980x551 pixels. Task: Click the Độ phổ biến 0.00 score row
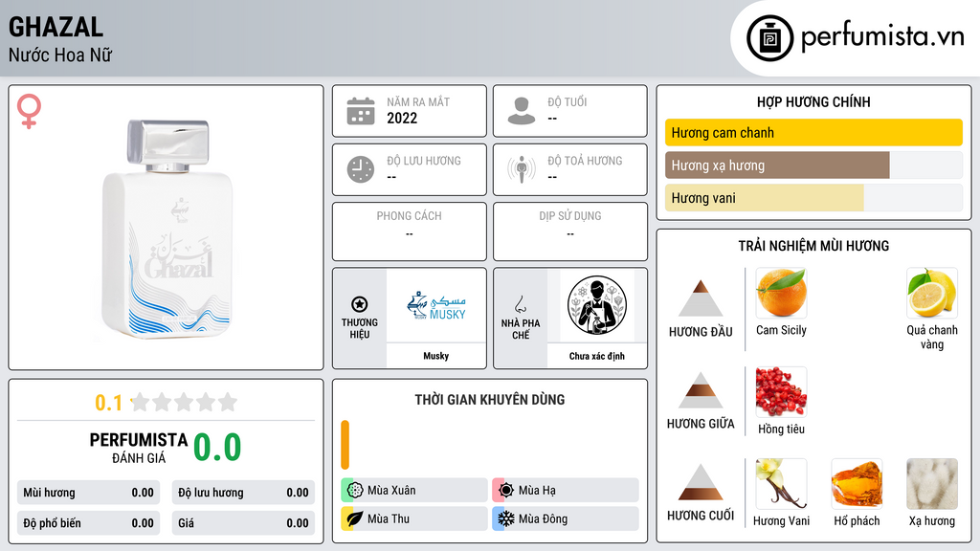pos(88,523)
